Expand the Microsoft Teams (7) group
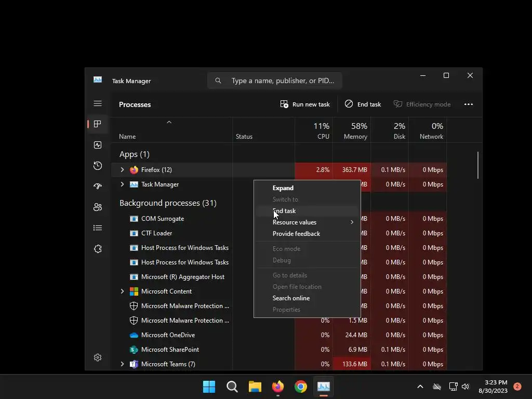The image size is (532, 399). click(x=122, y=364)
